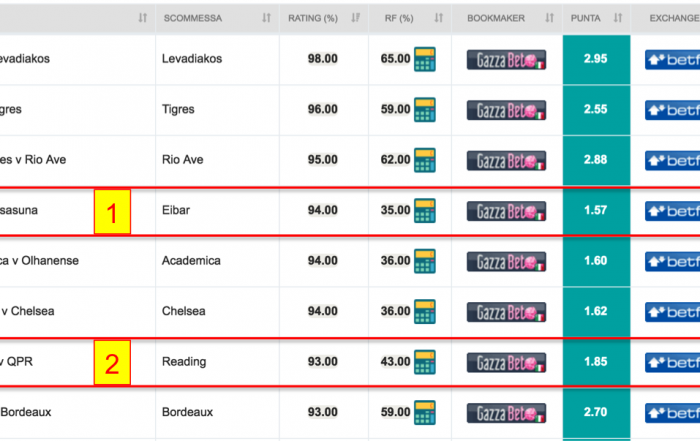Image resolution: width=700 pixels, height=441 pixels.
Task: Open the calculator for the Tigres bet
Action: pos(425,110)
